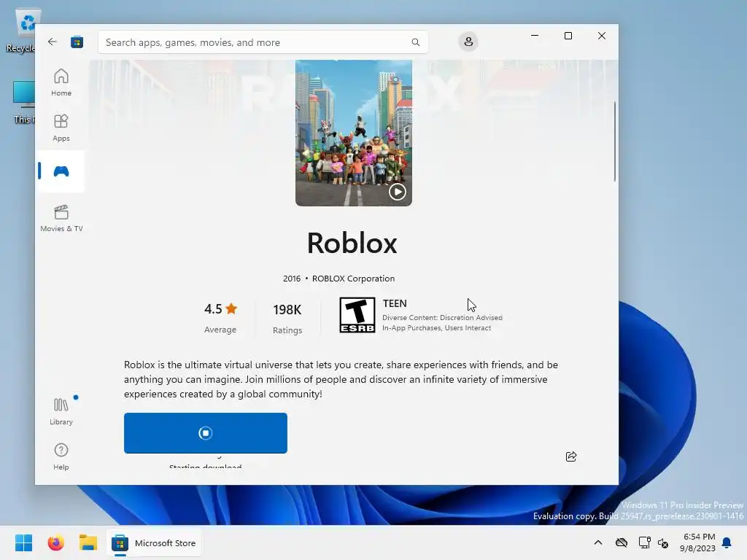
Task: Go back with the back arrow
Action: click(53, 42)
